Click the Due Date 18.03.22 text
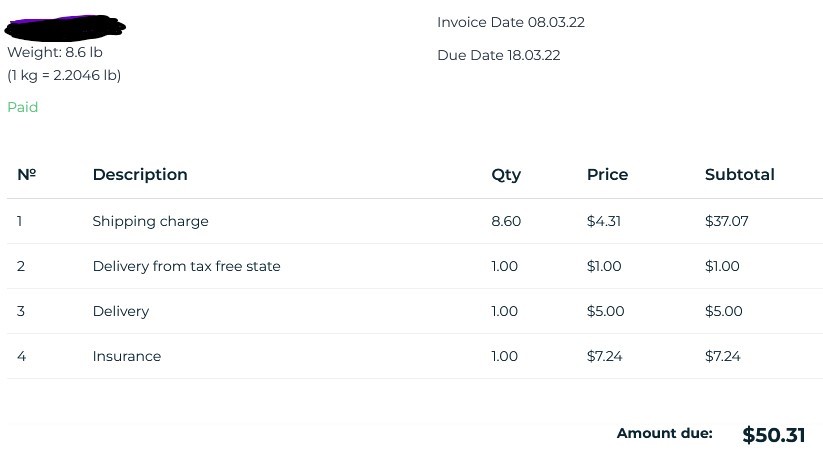 [498, 55]
